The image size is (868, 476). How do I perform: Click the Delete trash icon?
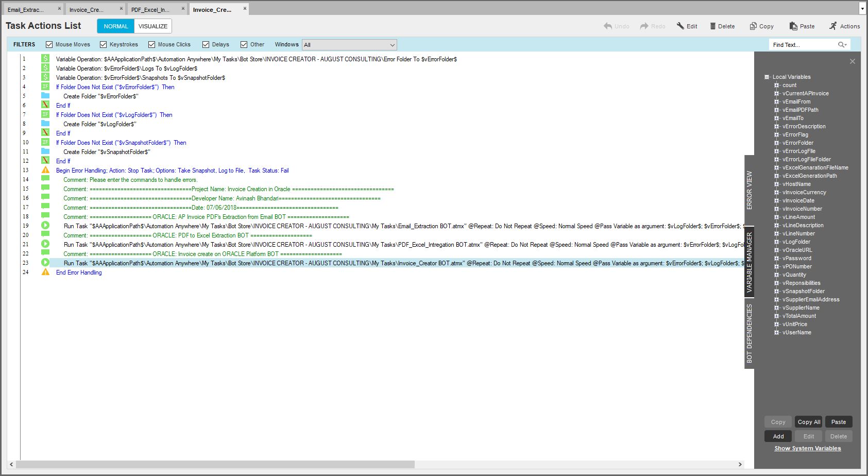[x=713, y=26]
